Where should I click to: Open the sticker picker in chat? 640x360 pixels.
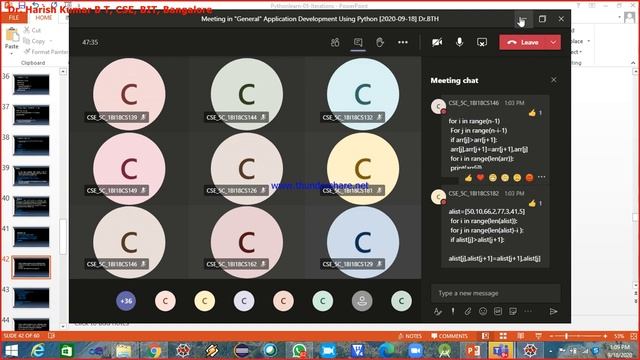pos(513,311)
